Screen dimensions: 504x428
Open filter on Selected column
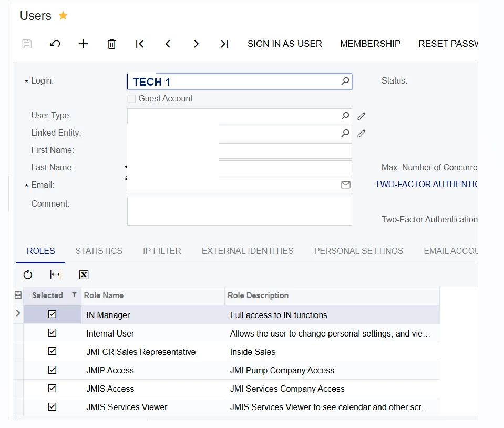pyautogui.click(x=74, y=294)
